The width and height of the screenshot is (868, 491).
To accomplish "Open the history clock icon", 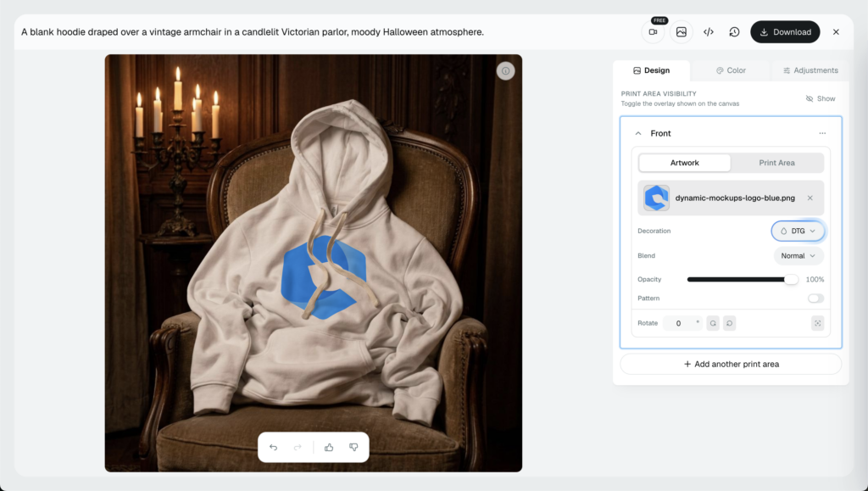I will click(x=734, y=32).
